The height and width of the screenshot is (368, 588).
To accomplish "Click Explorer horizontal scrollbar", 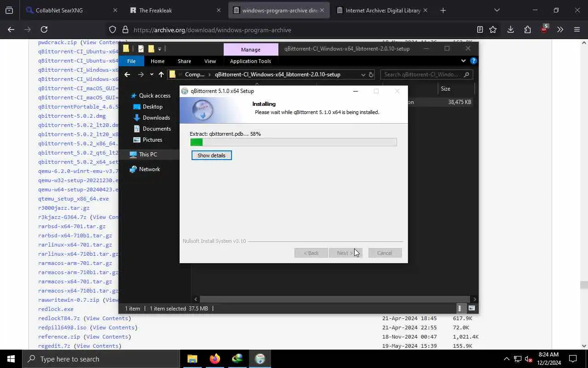I will [x=335, y=299].
